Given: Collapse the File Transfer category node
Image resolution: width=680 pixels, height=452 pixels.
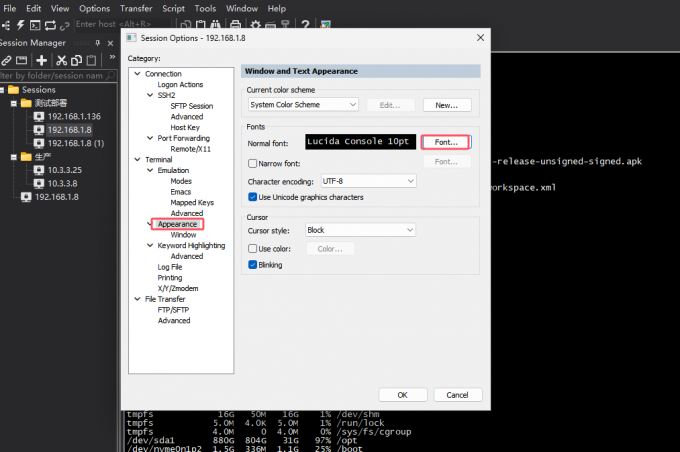Looking at the screenshot, I should click(x=137, y=299).
